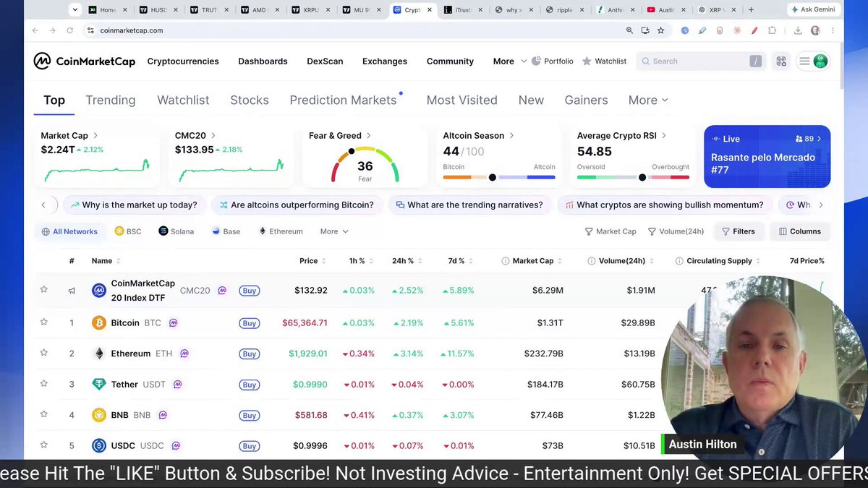This screenshot has width=868, height=488.
Task: Open the Prediction Markets tab
Action: 344,100
